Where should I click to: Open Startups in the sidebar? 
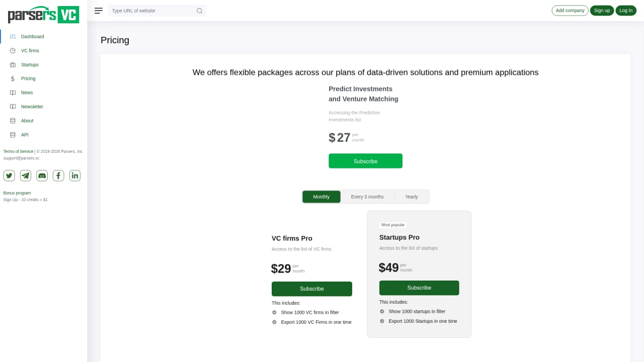[x=30, y=65]
